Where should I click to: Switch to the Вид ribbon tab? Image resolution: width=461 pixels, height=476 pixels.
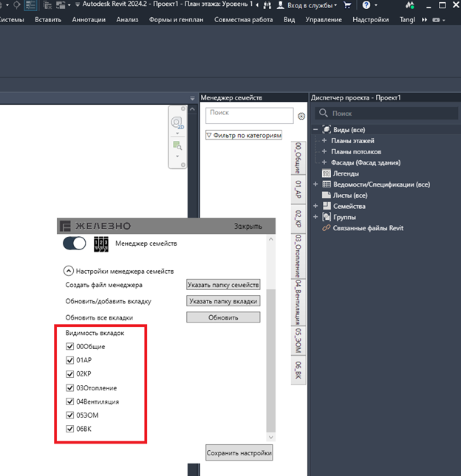(289, 20)
